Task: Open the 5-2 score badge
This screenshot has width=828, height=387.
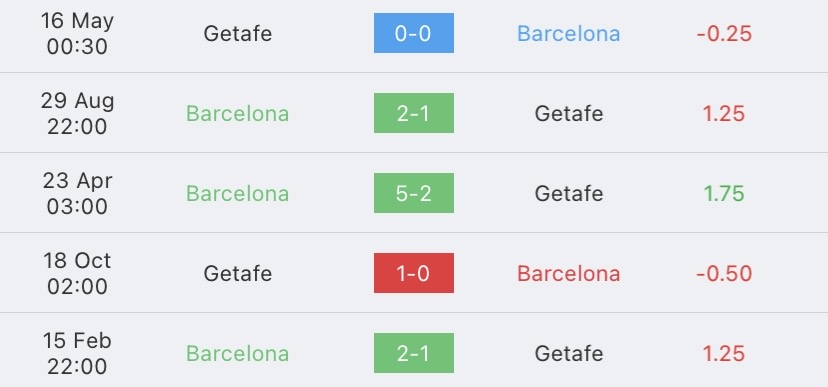Action: click(413, 193)
